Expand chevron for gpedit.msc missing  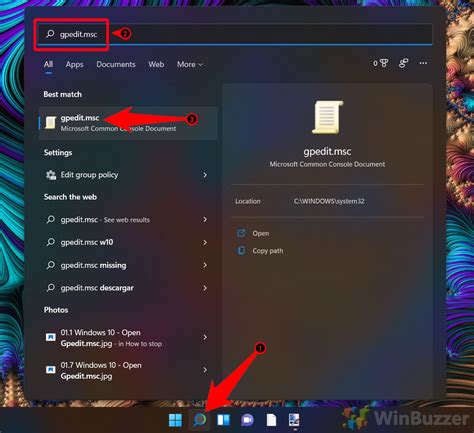(205, 265)
